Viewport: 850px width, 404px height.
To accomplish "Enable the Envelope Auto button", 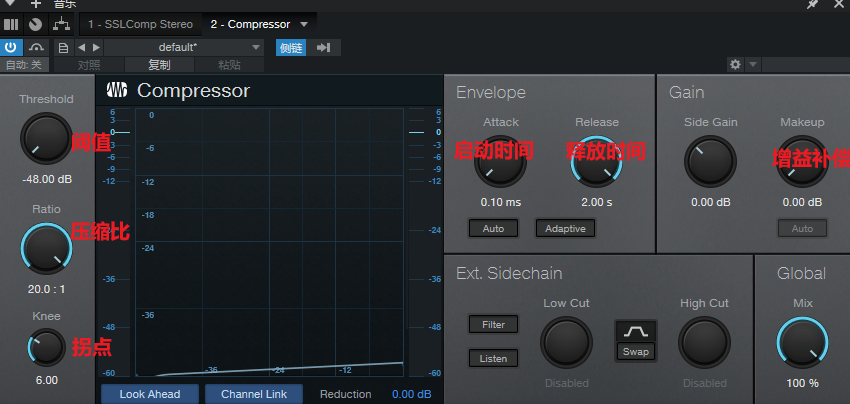I will click(x=493, y=228).
